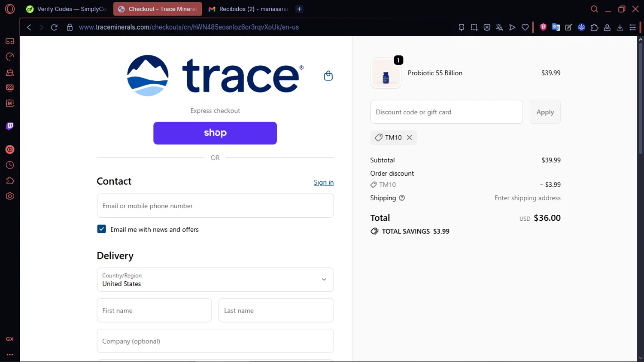The height and width of the screenshot is (362, 644).
Task: Focus the Discount code or gift card field
Action: (447, 112)
